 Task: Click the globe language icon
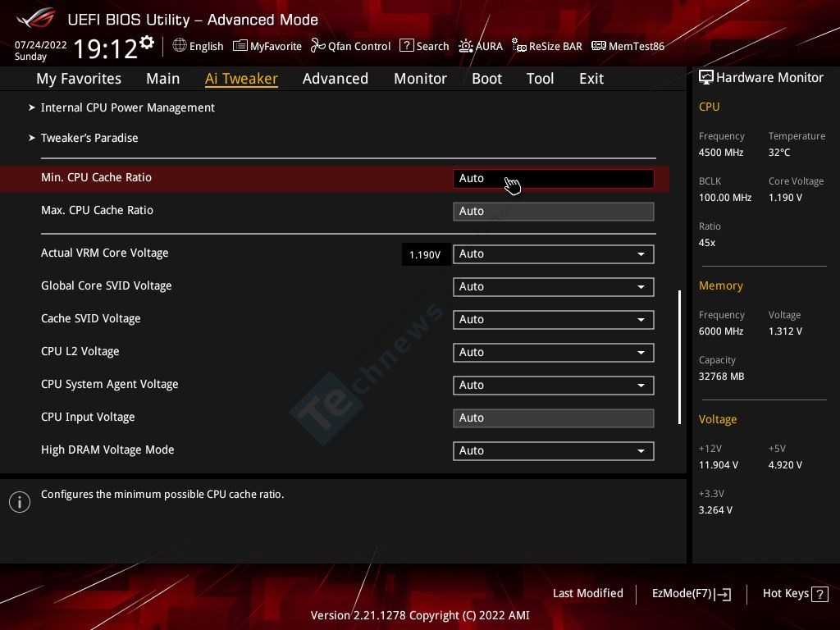180,46
